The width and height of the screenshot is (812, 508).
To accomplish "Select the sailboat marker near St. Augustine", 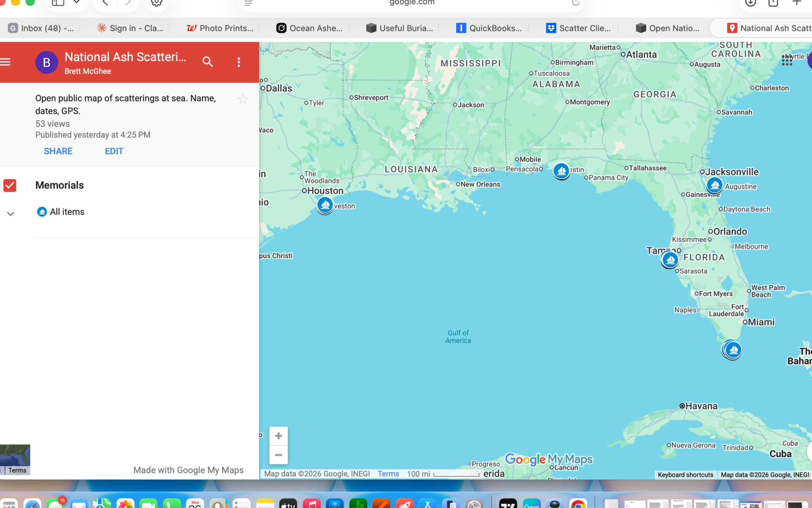I will [x=714, y=186].
